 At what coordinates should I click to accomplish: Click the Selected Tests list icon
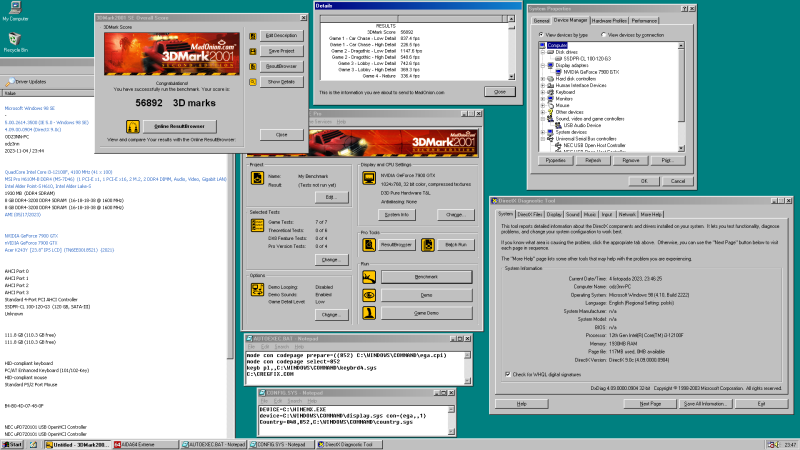257,225
